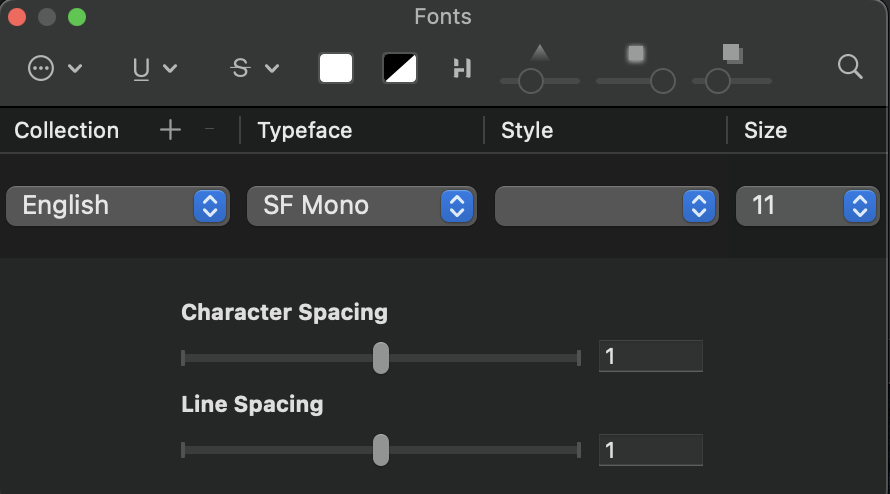Click the document background color swatch
This screenshot has height=494, width=890.
click(400, 68)
